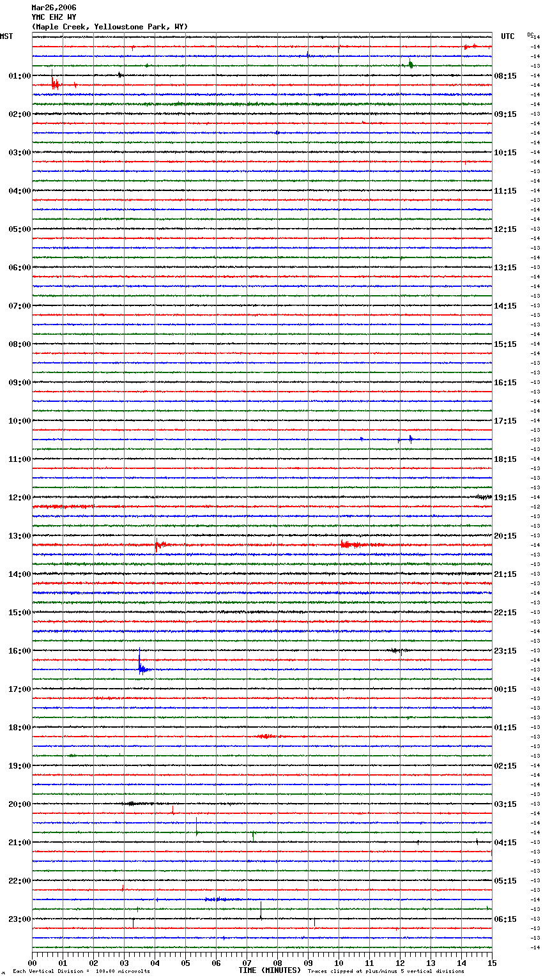The width and height of the screenshot is (543, 980).
Task: Click the vertical division microvolts note
Action: click(x=81, y=972)
